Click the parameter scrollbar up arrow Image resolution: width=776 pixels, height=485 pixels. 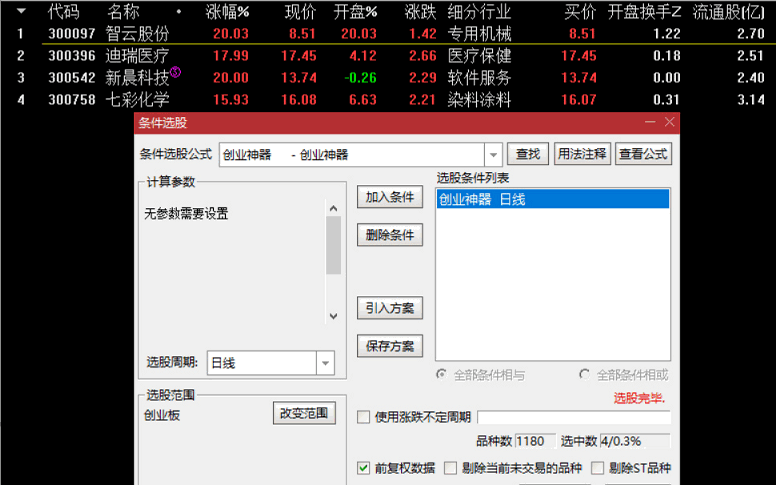coord(334,208)
